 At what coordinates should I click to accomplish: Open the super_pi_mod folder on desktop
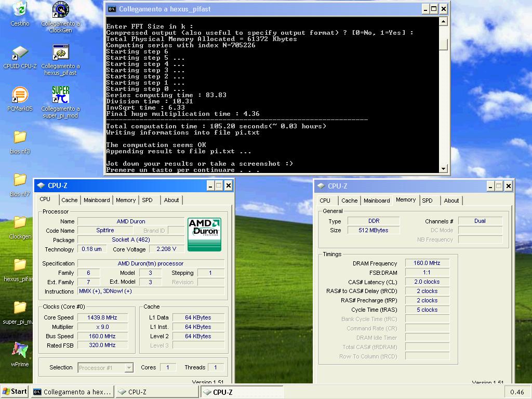pos(18,312)
